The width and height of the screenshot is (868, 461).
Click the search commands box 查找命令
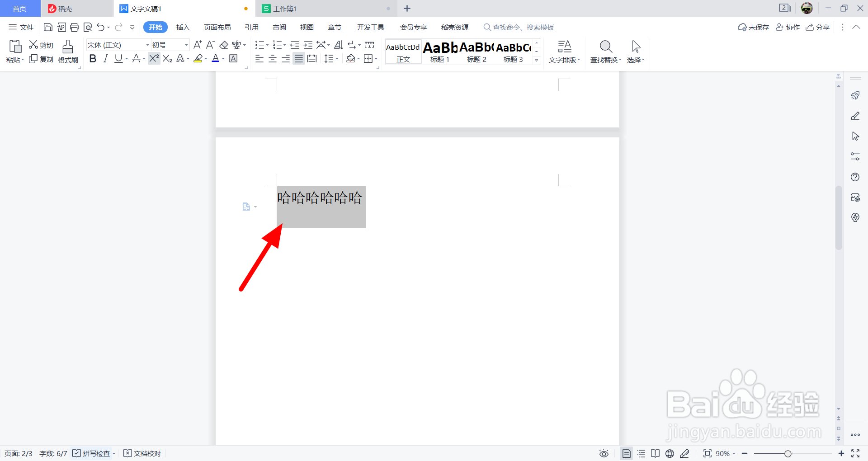pyautogui.click(x=519, y=28)
